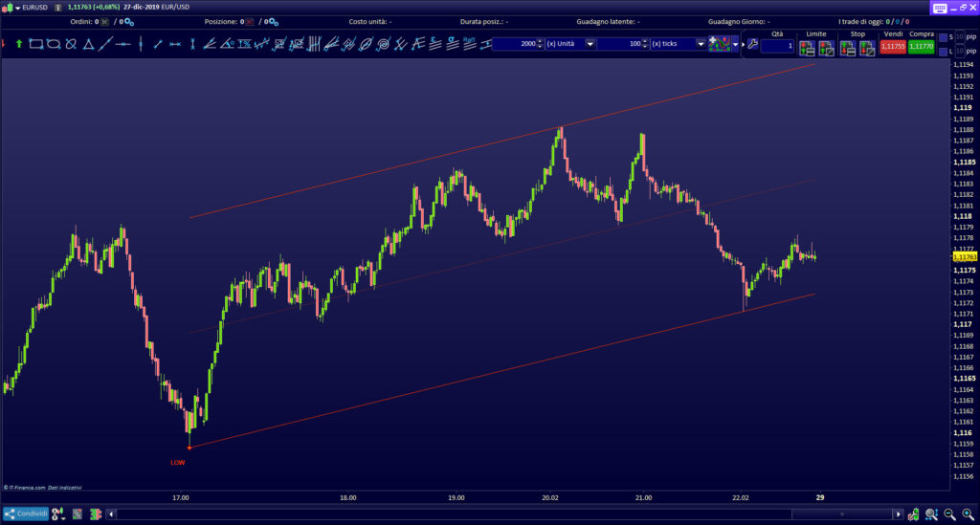Select the triangle drawing tool
The image size is (980, 525).
click(x=88, y=44)
